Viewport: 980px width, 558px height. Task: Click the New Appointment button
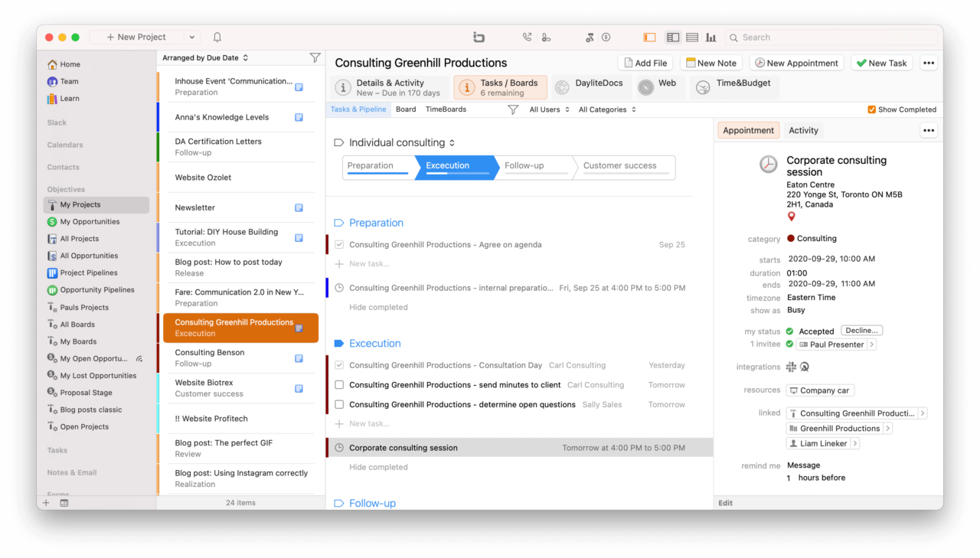796,62
